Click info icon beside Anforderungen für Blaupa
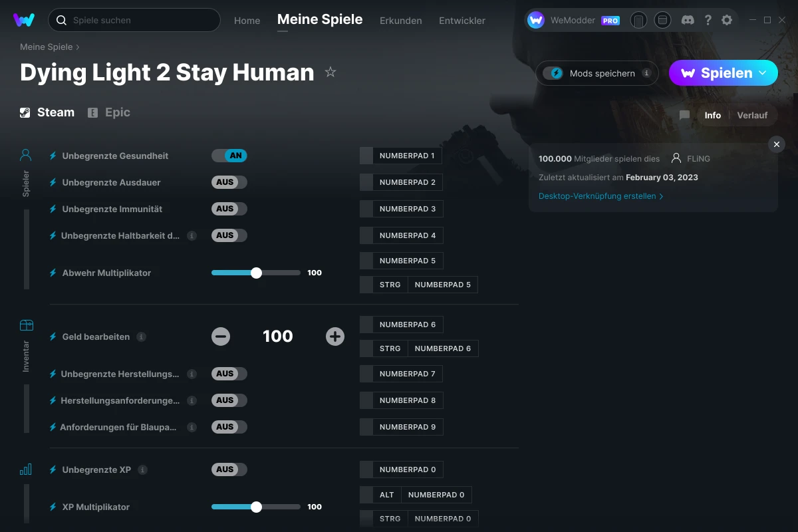The height and width of the screenshot is (532, 798). [192, 427]
